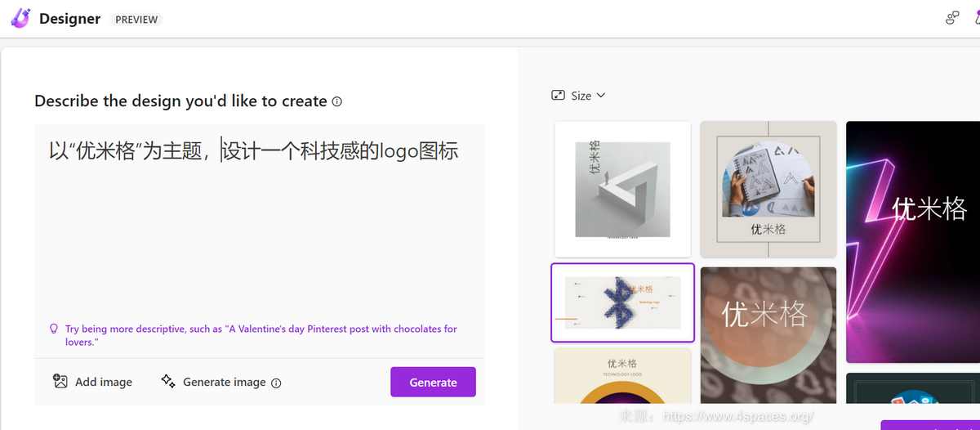Select the yellow ring Technology Logo design
This screenshot has width=980, height=430.
622,376
